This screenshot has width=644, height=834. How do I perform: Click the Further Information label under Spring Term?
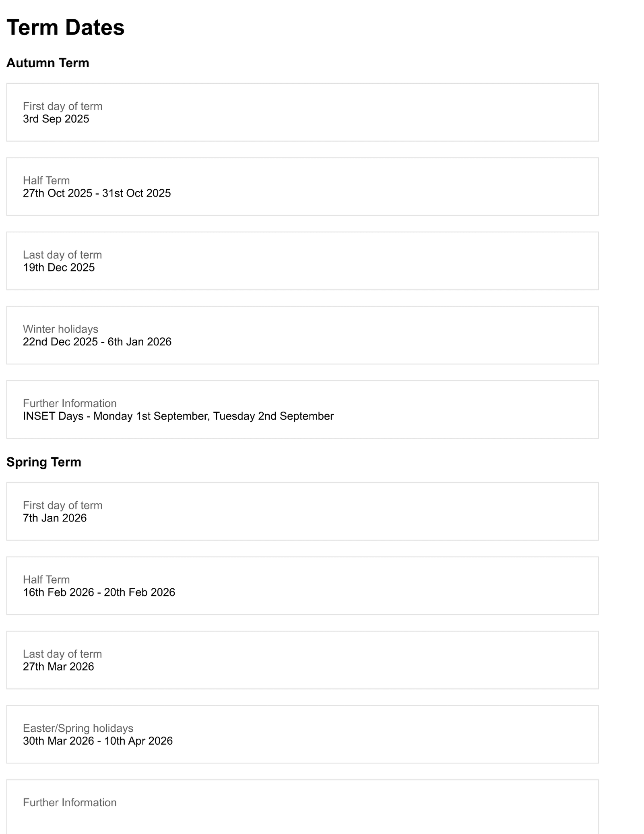tap(70, 803)
